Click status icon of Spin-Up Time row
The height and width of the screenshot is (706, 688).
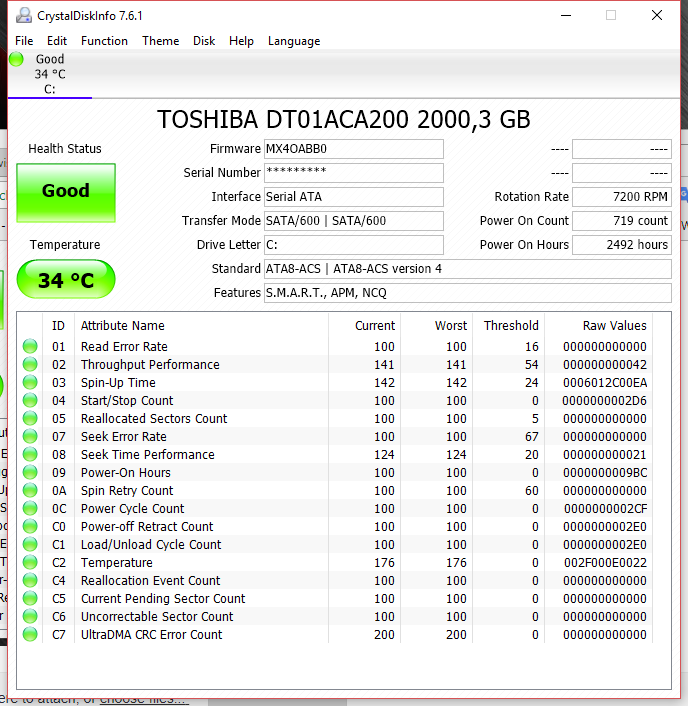[x=30, y=382]
